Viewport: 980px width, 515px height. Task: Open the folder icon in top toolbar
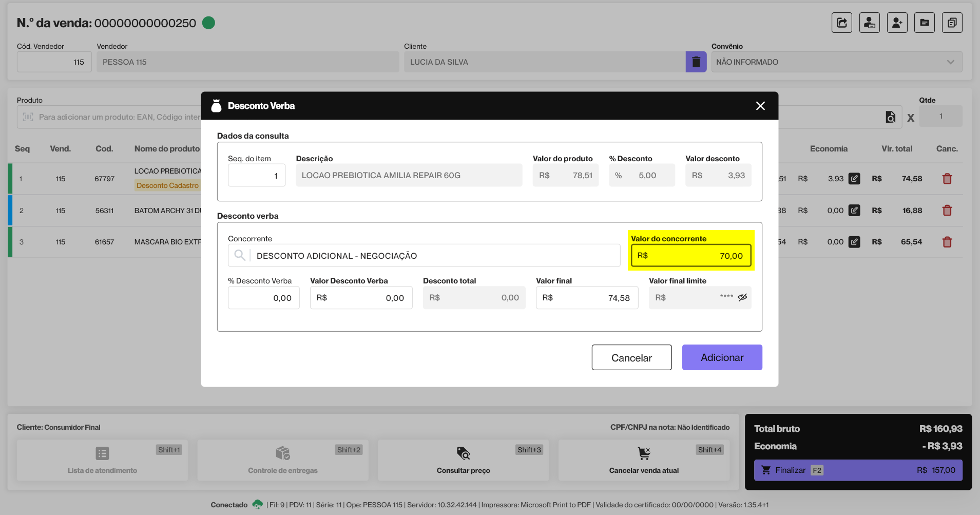[924, 23]
